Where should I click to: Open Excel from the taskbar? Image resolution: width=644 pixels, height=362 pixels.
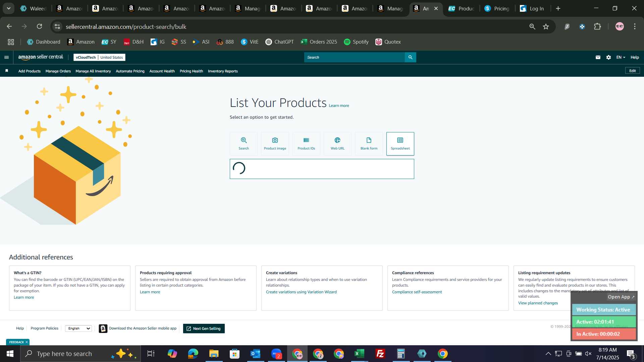click(360, 354)
